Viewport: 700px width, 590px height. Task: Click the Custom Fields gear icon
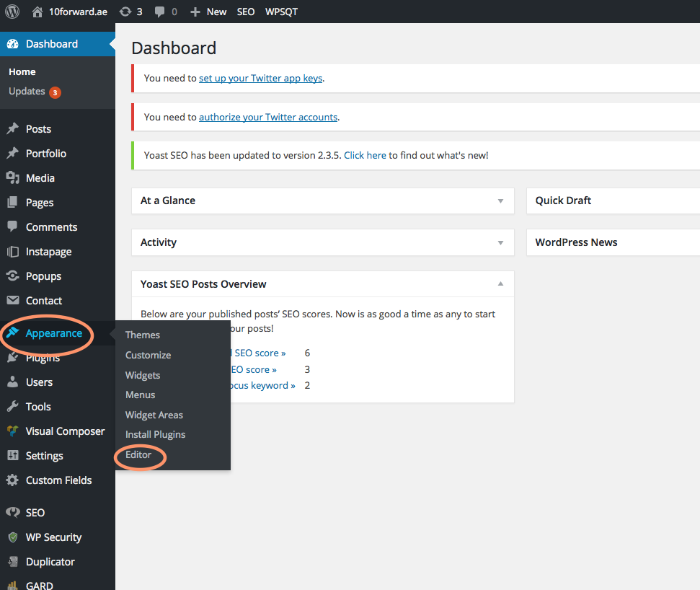(x=12, y=480)
